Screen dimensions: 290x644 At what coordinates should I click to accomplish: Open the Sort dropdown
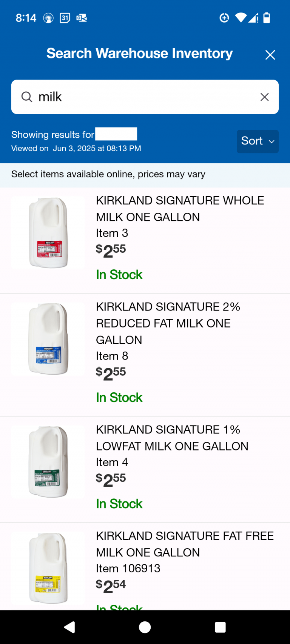258,141
